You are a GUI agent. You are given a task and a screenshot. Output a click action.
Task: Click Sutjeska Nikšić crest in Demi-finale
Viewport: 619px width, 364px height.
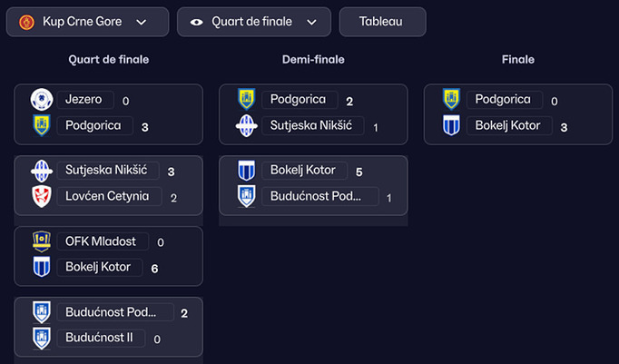coord(246,125)
